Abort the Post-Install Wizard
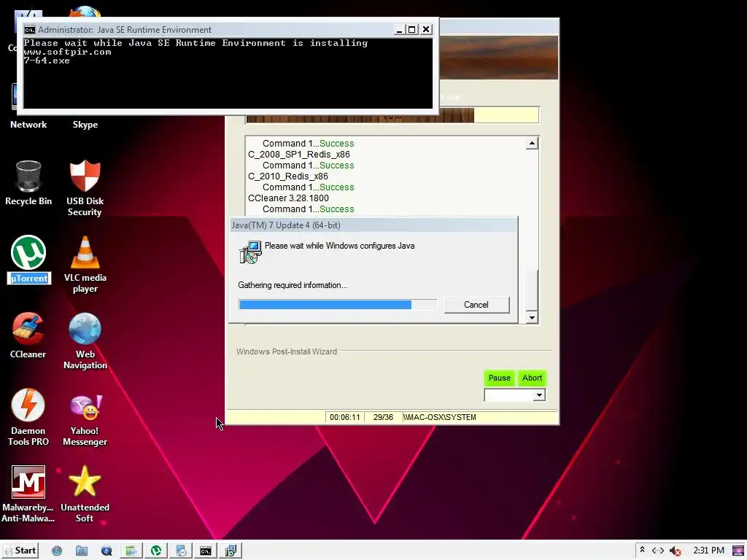Viewport: 747px width, 560px height. 532,378
